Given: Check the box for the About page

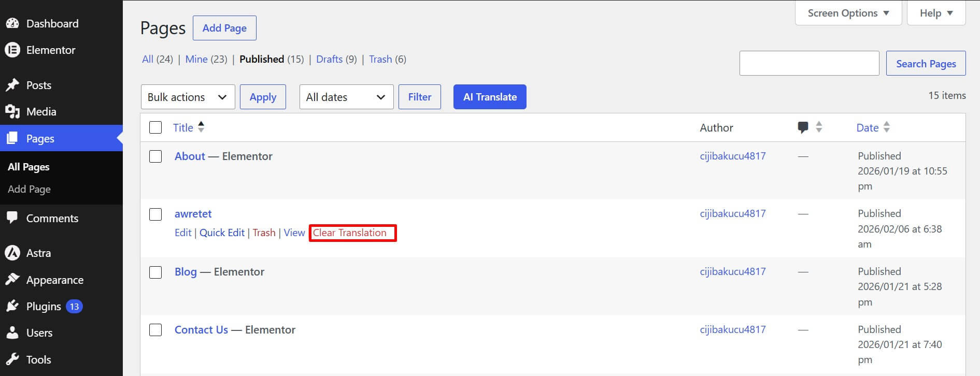Looking at the screenshot, I should [x=155, y=156].
